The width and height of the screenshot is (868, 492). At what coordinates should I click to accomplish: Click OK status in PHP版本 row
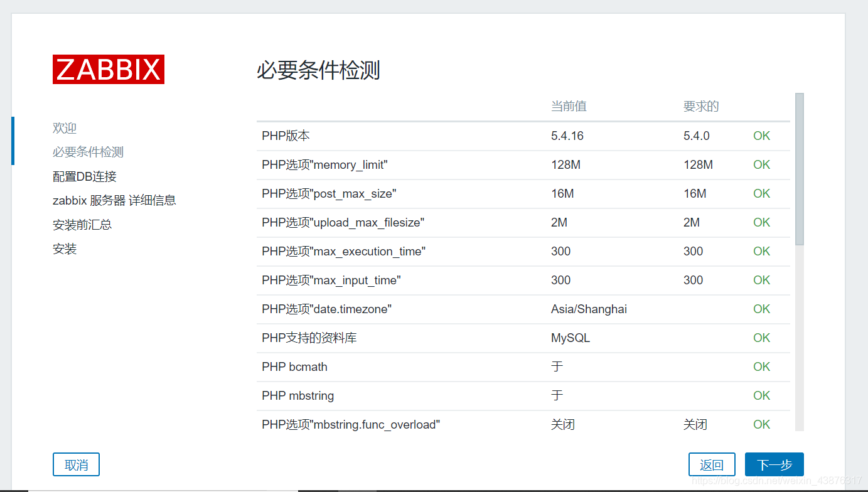pyautogui.click(x=761, y=136)
